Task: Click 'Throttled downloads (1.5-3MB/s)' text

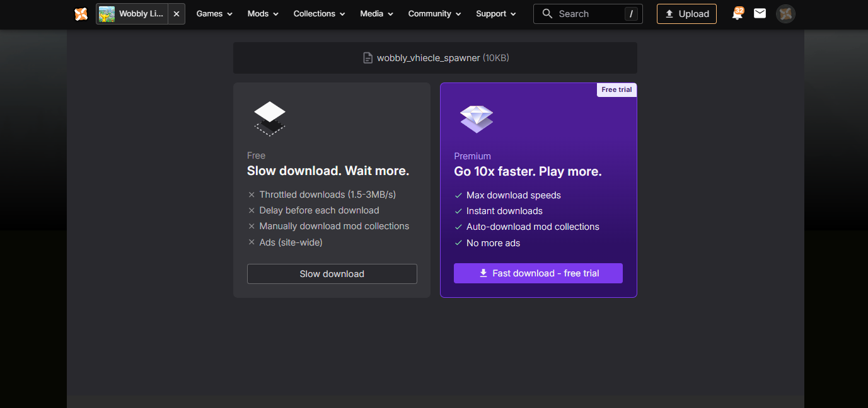Action: [x=328, y=195]
